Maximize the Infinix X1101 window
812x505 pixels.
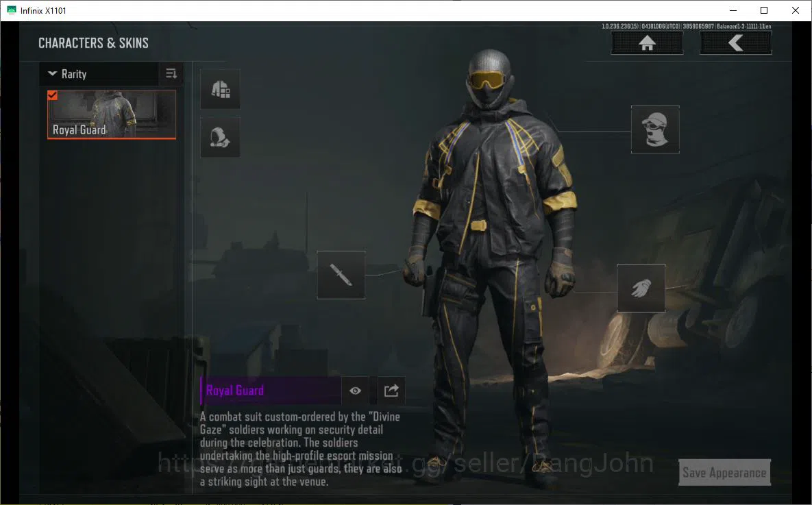764,10
